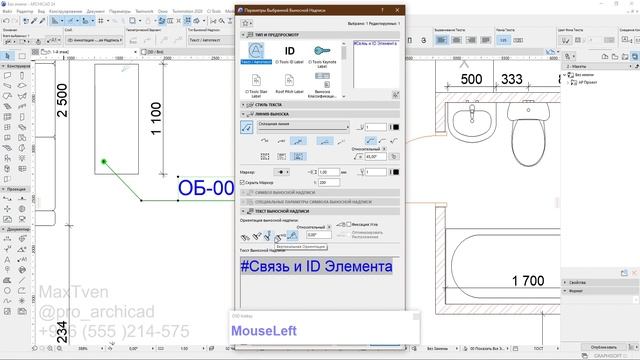640x360 pixels.
Task: Click the orientation angle 0,00 field
Action: pyautogui.click(x=319, y=235)
